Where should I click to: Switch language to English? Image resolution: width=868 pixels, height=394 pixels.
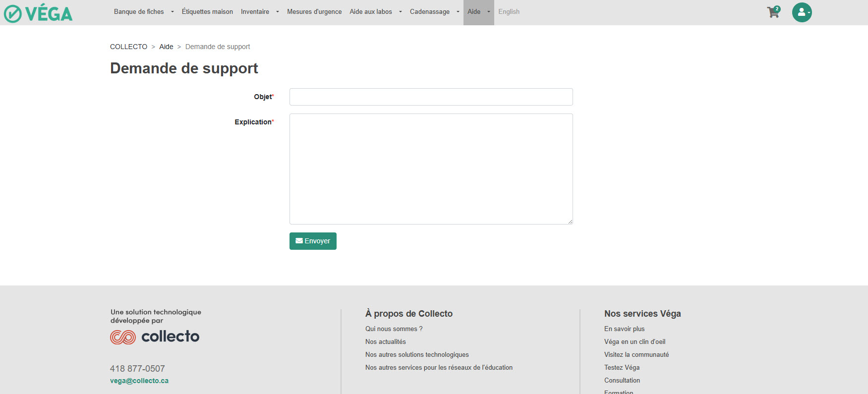point(509,12)
